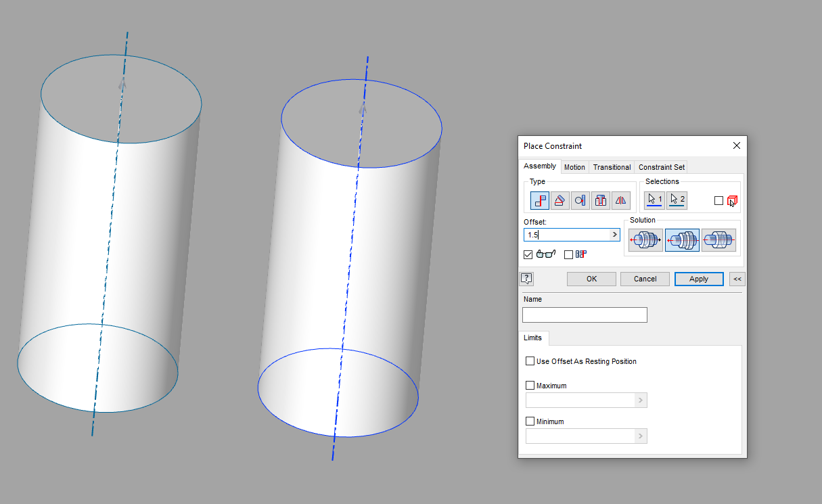822x504 pixels.
Task: Select the Mate constraint type
Action: [x=539, y=200]
